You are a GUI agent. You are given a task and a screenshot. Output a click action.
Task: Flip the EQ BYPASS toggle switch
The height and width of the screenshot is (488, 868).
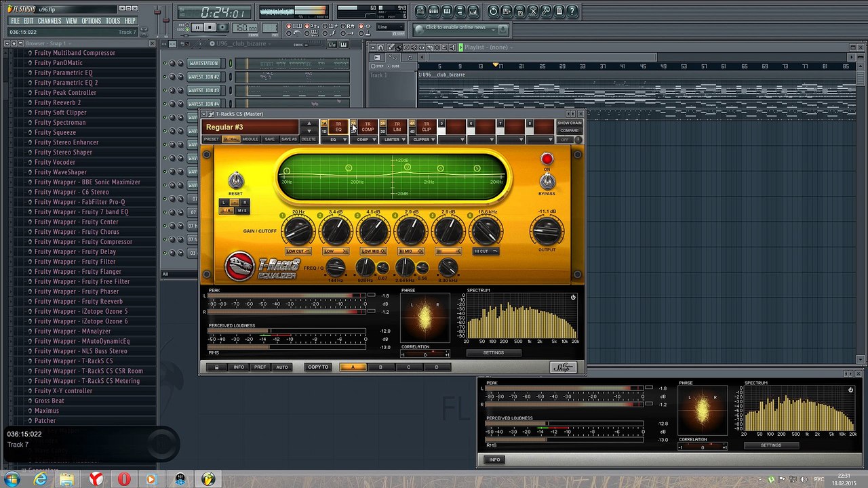547,181
